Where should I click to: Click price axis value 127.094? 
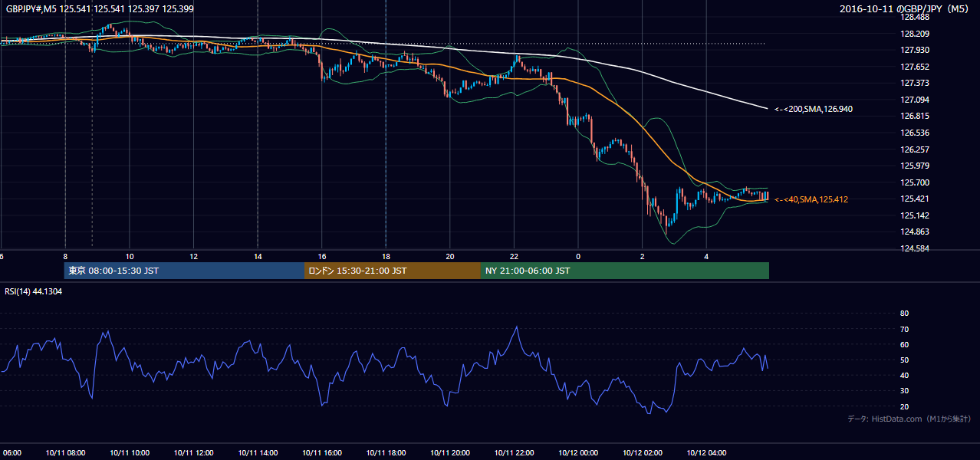(x=915, y=100)
